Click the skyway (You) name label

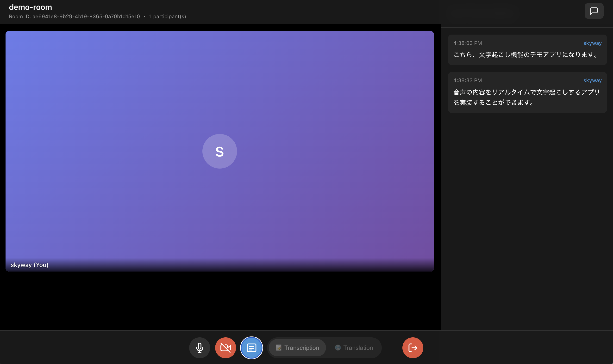[x=30, y=265]
